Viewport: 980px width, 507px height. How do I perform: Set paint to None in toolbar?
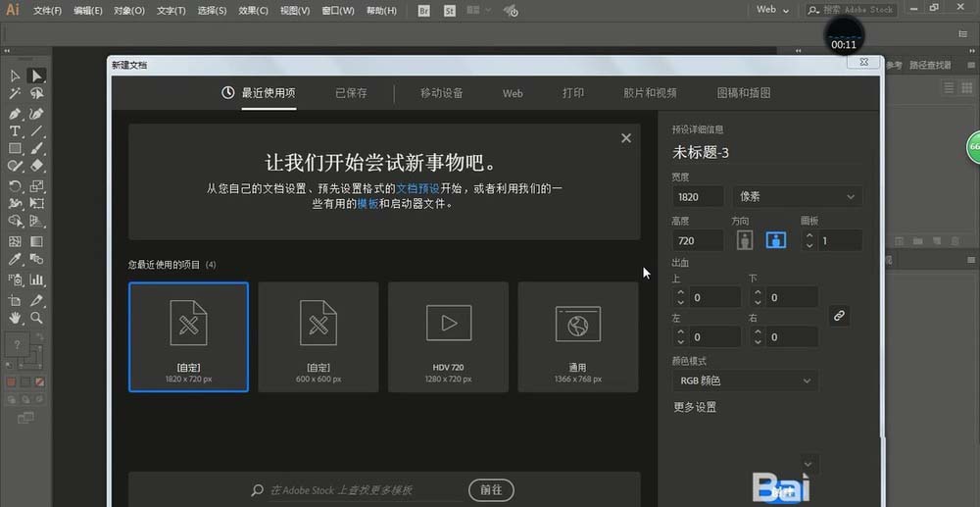pos(39,382)
